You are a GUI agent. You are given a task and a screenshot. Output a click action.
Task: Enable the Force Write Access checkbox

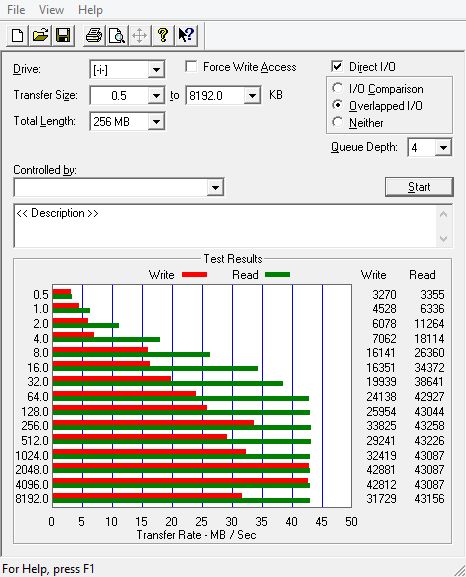191,67
